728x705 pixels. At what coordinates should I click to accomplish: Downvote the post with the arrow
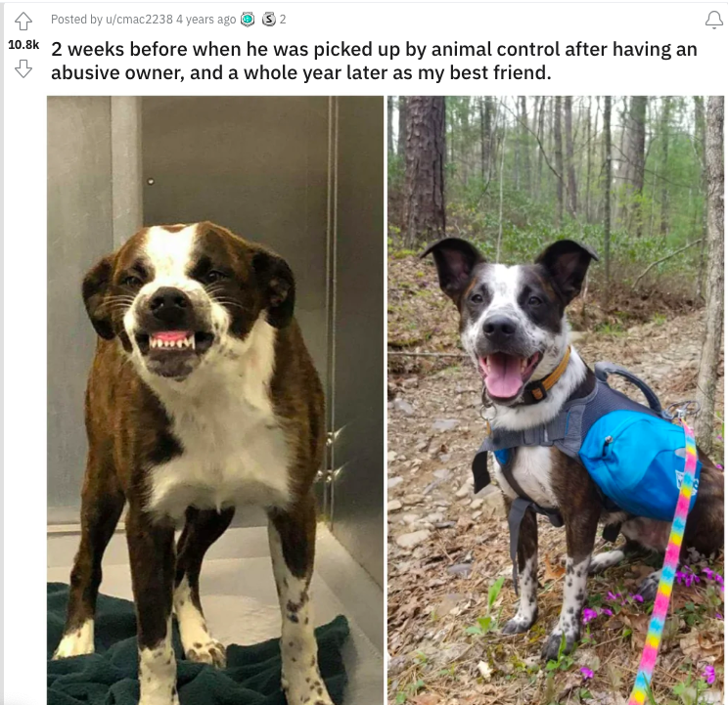(x=23, y=68)
